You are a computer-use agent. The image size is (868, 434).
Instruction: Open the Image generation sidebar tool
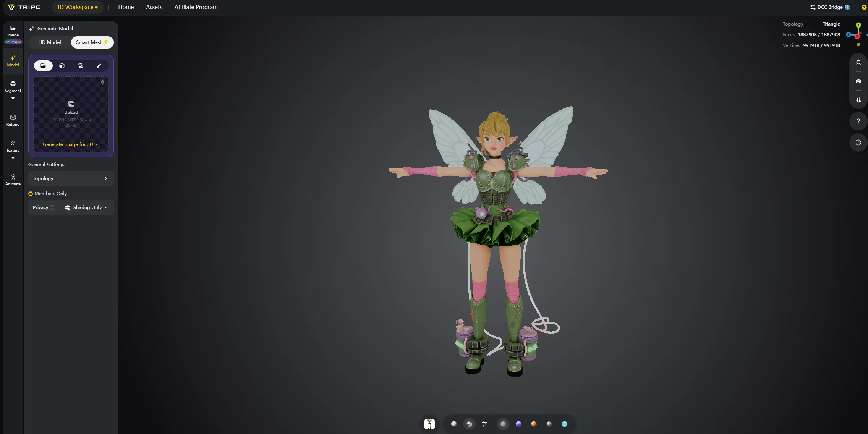click(x=13, y=31)
